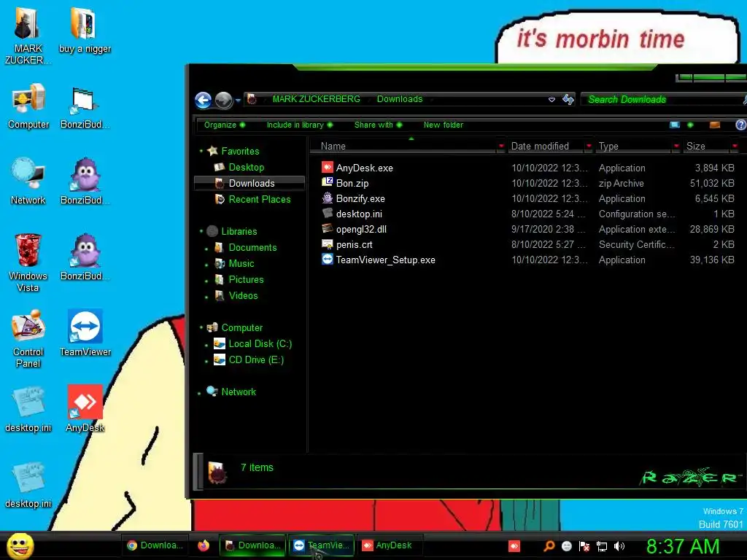
Task: Sort by Type column header
Action: point(632,146)
